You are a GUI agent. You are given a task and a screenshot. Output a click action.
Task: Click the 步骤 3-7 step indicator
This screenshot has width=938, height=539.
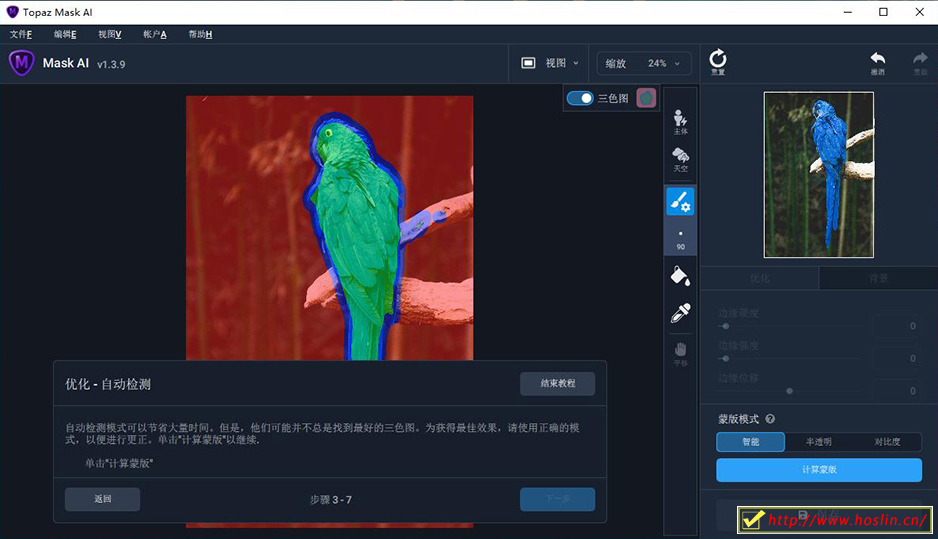tap(331, 500)
